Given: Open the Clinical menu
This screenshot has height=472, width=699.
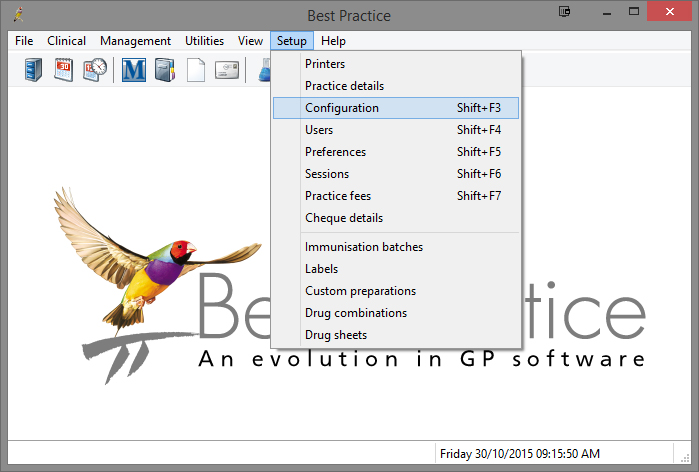Looking at the screenshot, I should [67, 41].
